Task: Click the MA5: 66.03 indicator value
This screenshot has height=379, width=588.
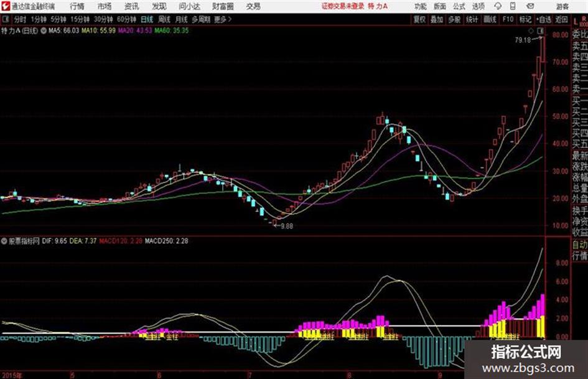Action: coord(63,30)
